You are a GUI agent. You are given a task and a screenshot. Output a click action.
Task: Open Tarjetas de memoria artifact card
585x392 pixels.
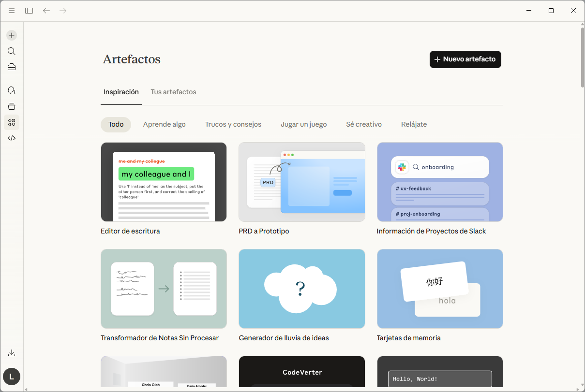click(439, 289)
